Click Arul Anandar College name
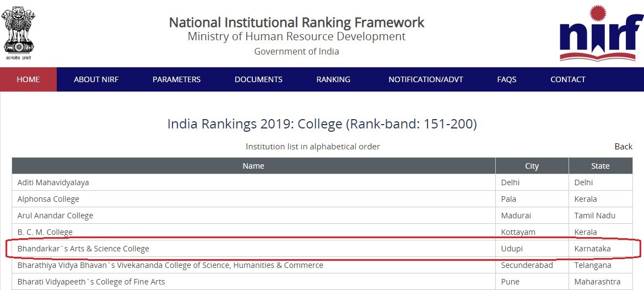 coord(55,215)
